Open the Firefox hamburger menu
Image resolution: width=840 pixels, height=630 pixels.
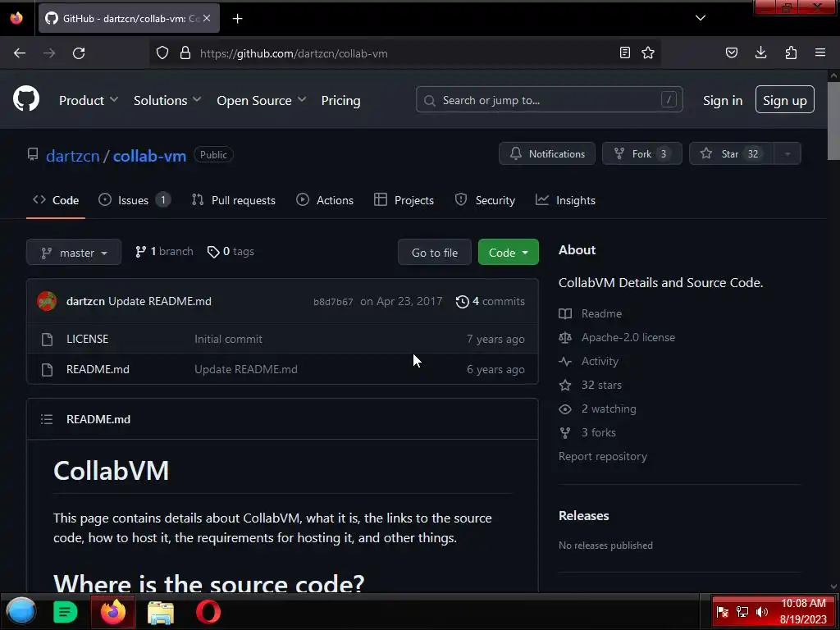click(820, 52)
